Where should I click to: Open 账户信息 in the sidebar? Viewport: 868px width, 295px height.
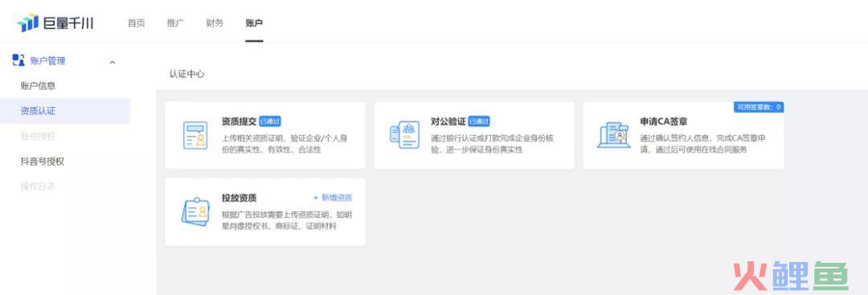[x=38, y=86]
